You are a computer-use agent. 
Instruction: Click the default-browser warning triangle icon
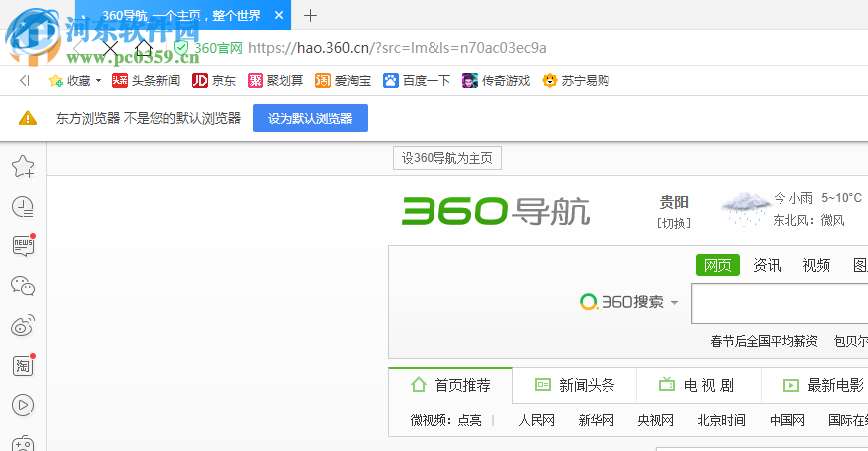tap(28, 118)
